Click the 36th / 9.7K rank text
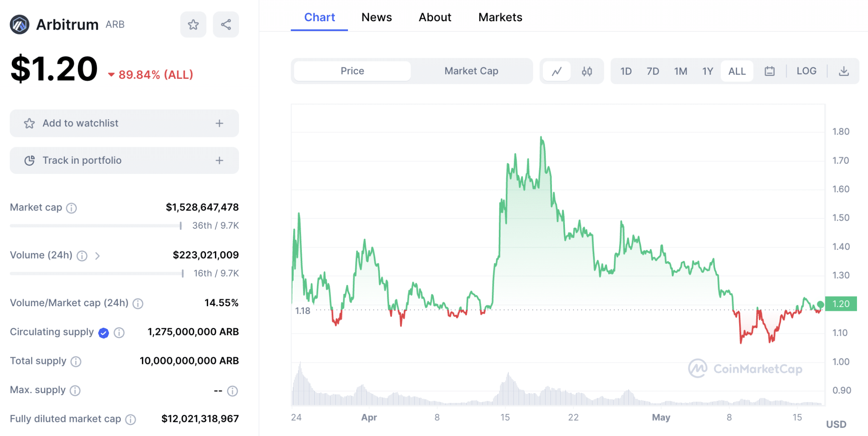This screenshot has width=868, height=436. [215, 226]
